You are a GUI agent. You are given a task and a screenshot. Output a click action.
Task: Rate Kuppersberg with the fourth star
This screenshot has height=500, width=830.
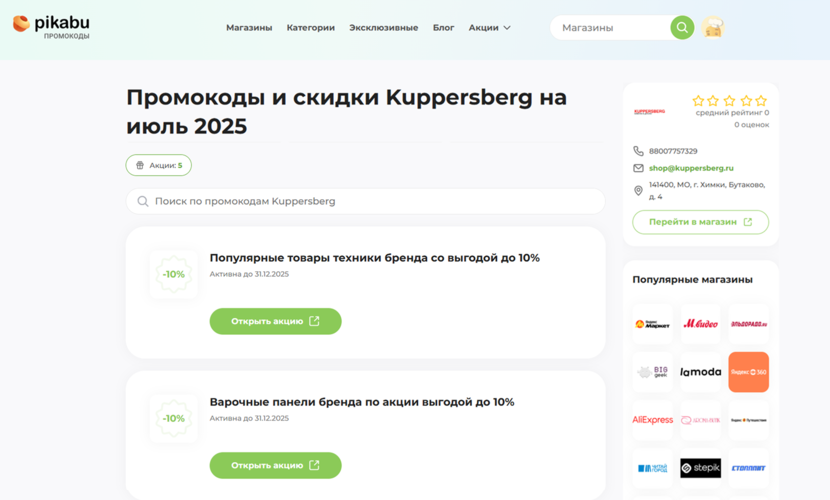(x=746, y=101)
